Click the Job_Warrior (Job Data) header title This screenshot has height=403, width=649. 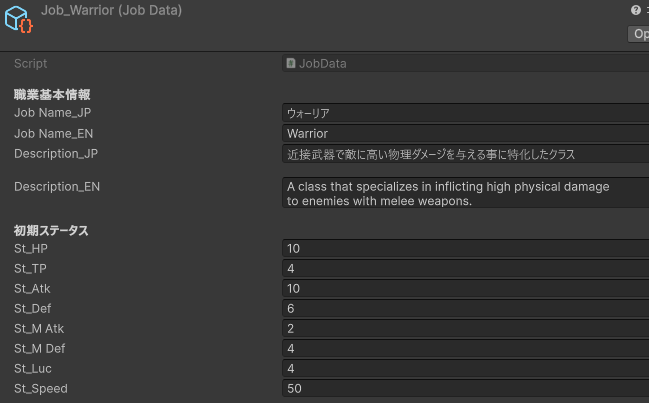[x=111, y=10]
